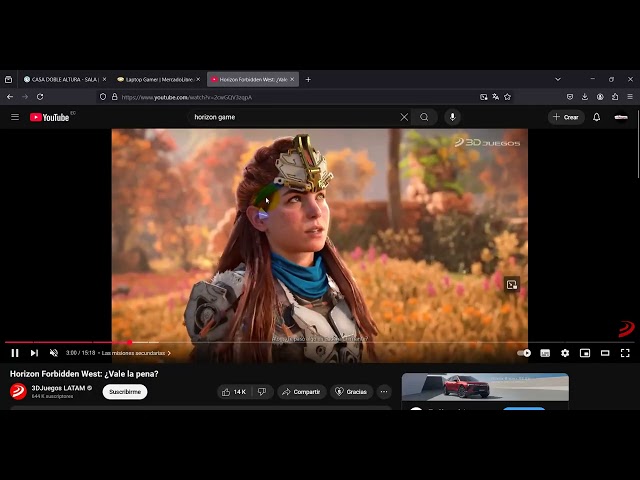The image size is (640, 480).
Task: Open the extensions puzzle icon
Action: click(615, 97)
